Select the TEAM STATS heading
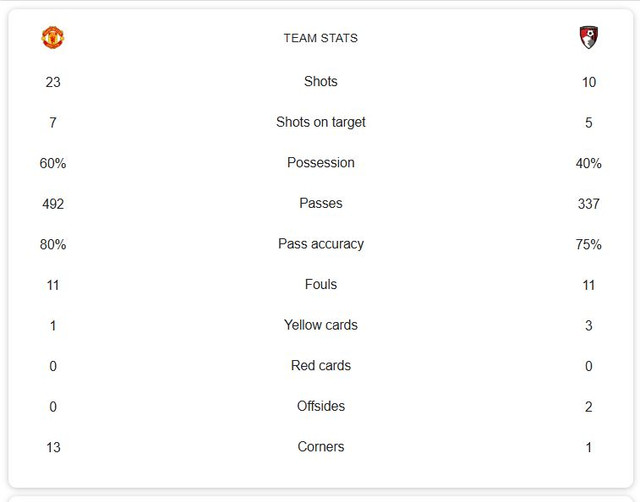The height and width of the screenshot is (502, 640). click(x=321, y=38)
